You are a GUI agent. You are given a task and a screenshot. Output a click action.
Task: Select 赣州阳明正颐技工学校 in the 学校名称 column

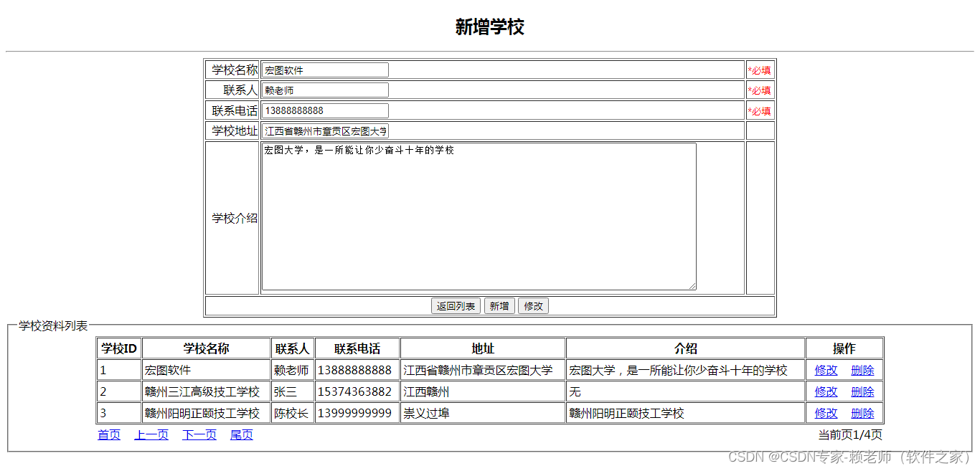(x=207, y=413)
